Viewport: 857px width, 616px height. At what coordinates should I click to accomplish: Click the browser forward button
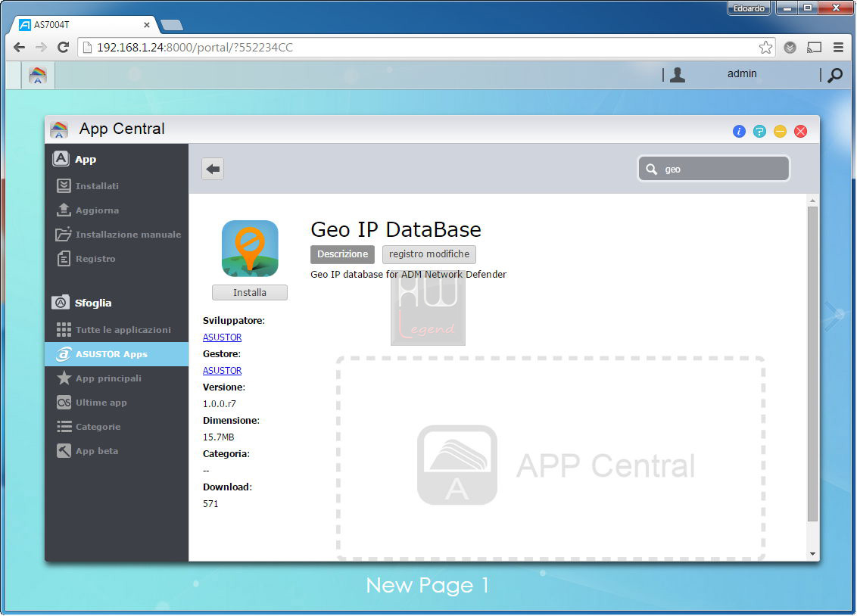[41, 48]
